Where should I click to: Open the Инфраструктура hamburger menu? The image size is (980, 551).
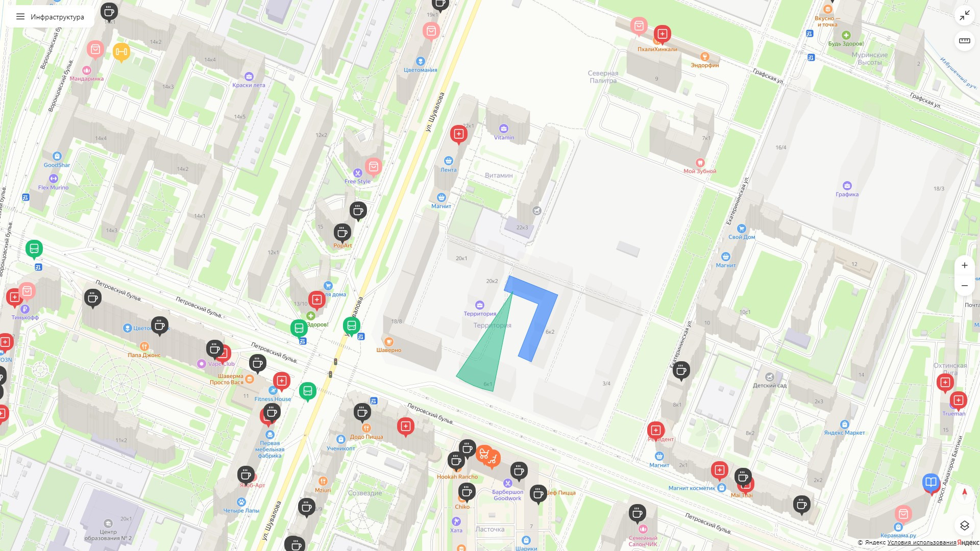[20, 17]
